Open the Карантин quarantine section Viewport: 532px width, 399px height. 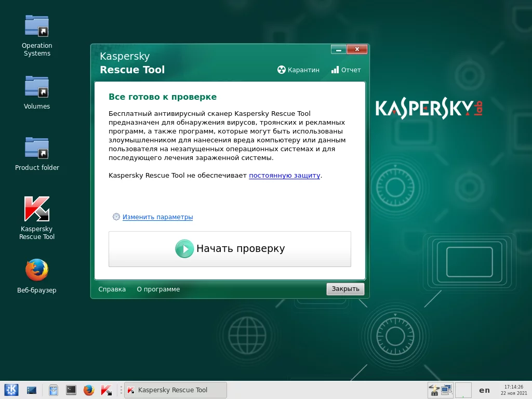tap(298, 70)
